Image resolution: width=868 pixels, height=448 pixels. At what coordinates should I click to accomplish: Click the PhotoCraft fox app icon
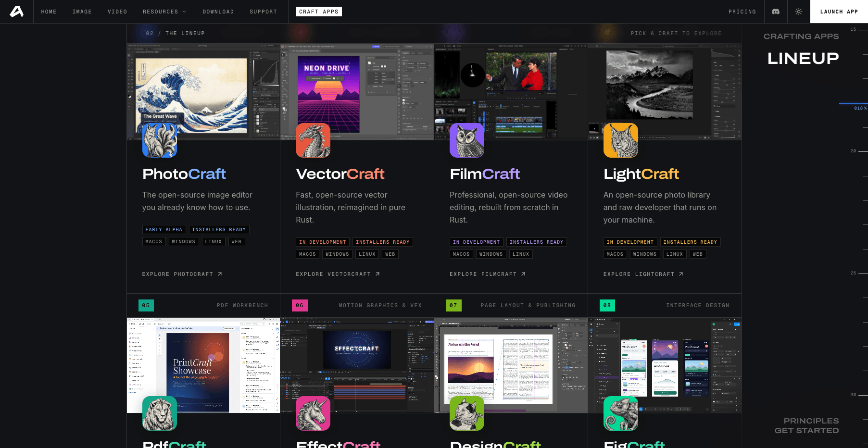click(160, 140)
